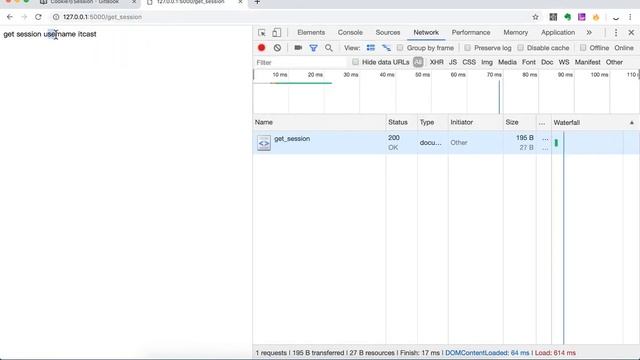The image size is (640, 360).
Task: Stop recording network log red button
Action: (262, 48)
